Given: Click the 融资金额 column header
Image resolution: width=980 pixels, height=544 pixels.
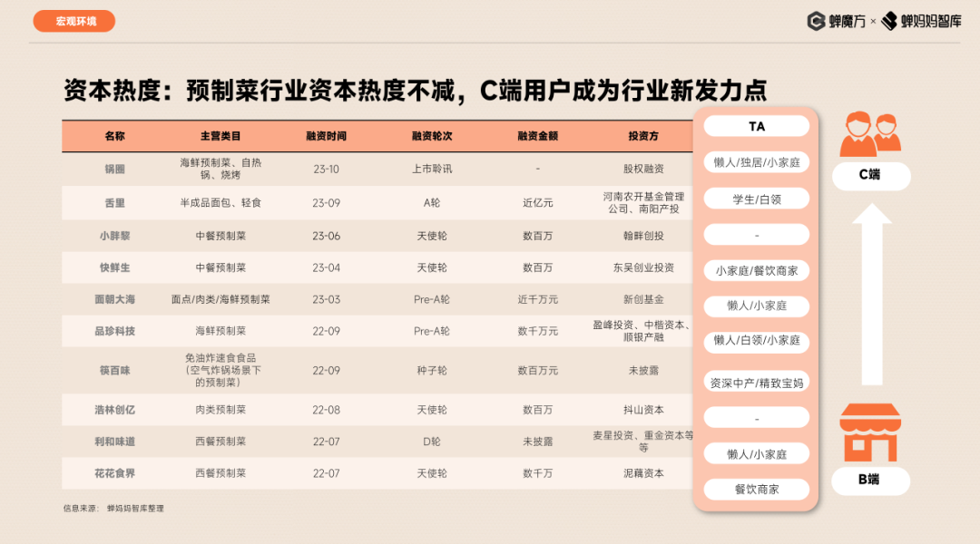Looking at the screenshot, I should pyautogui.click(x=537, y=136).
